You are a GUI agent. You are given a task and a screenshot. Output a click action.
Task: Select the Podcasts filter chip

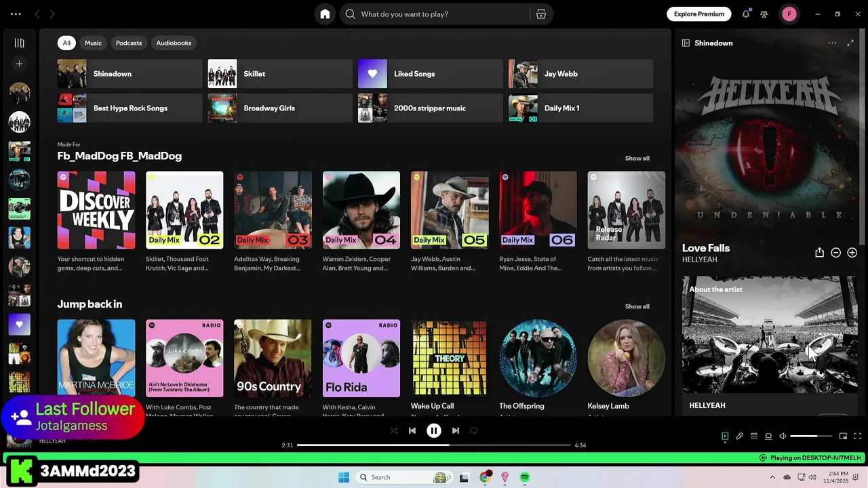129,43
